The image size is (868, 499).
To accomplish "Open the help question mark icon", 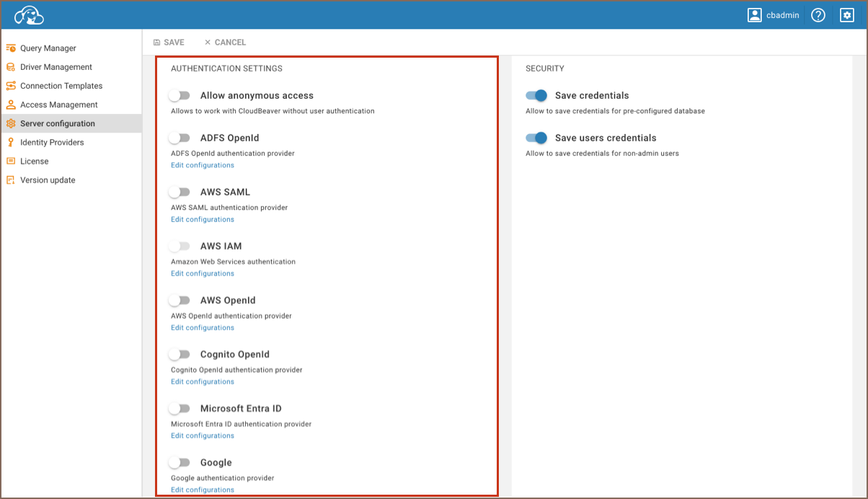I will tap(818, 15).
